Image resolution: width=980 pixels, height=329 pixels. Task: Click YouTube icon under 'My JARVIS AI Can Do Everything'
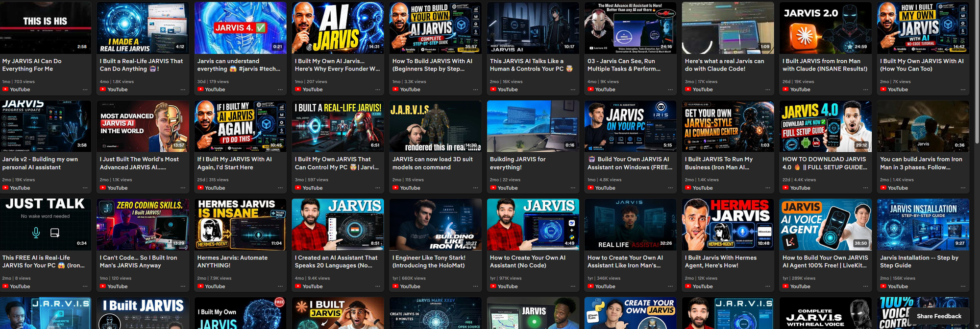pyautogui.click(x=5, y=90)
